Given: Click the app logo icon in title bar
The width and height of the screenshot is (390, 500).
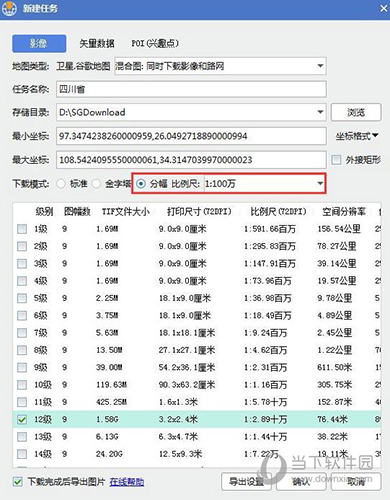Looking at the screenshot, I should coord(9,8).
